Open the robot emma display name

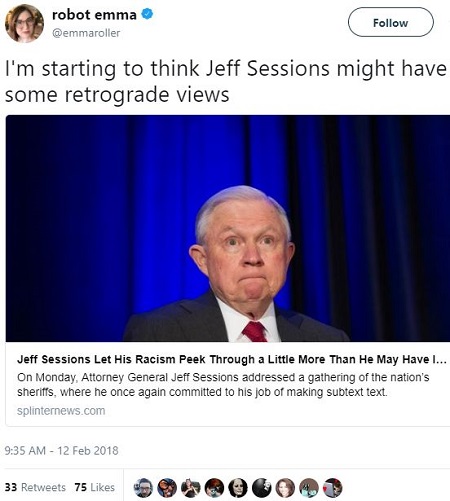coord(94,15)
